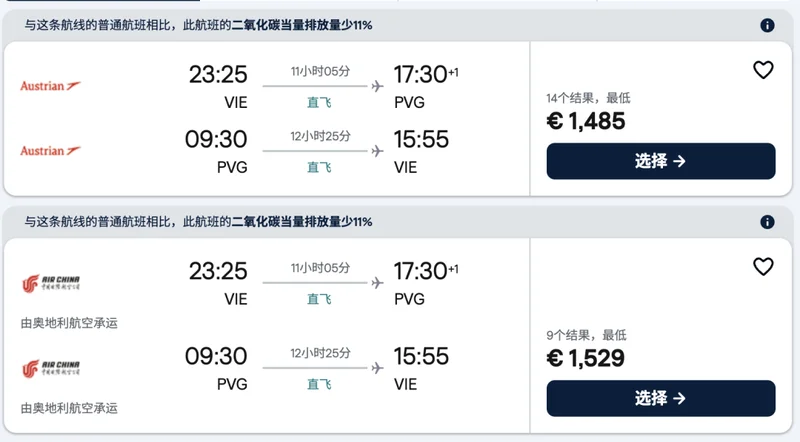This screenshot has width=800, height=442.
Task: Click 由奥地利航空承运 under the Air China return flight
Action: [69, 408]
